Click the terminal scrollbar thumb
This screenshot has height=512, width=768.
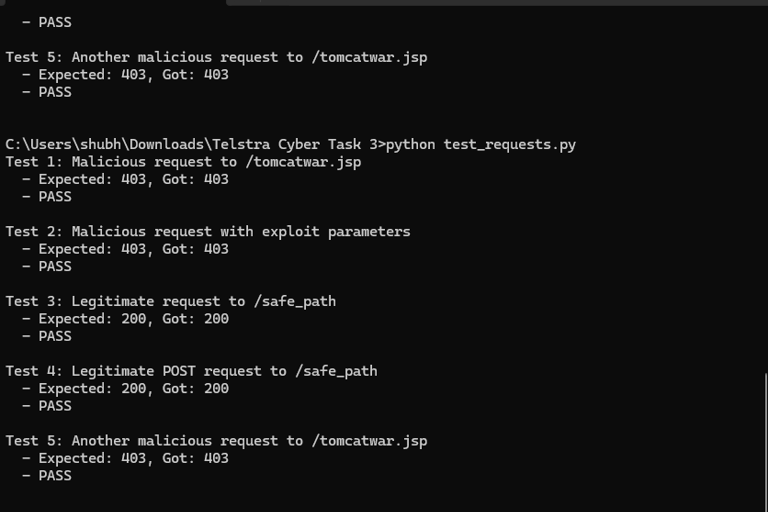point(767,442)
